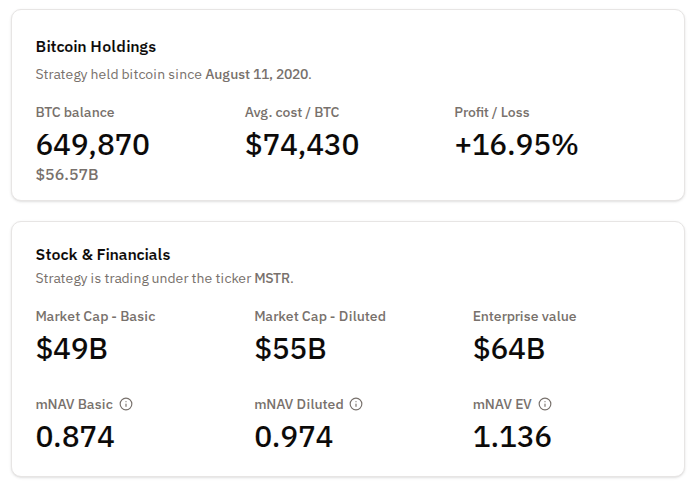Click the 0.874 mNAV Basic value
The image size is (694, 485).
(x=75, y=437)
